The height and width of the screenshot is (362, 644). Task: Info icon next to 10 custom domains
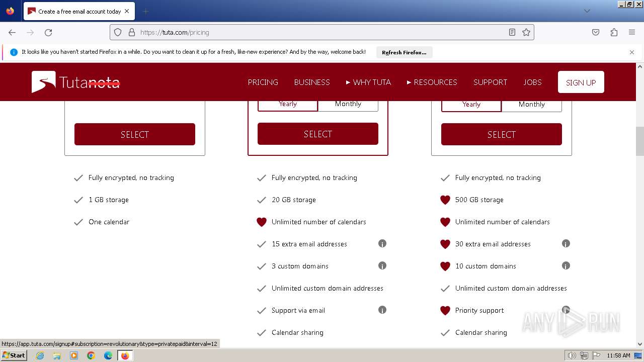pos(566,265)
